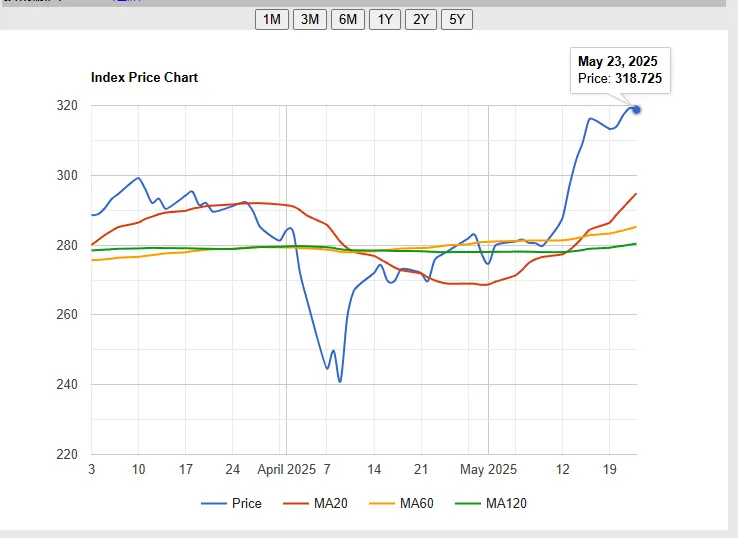Image resolution: width=738 pixels, height=538 pixels.
Task: Select the 1M time range button
Action: [272, 19]
